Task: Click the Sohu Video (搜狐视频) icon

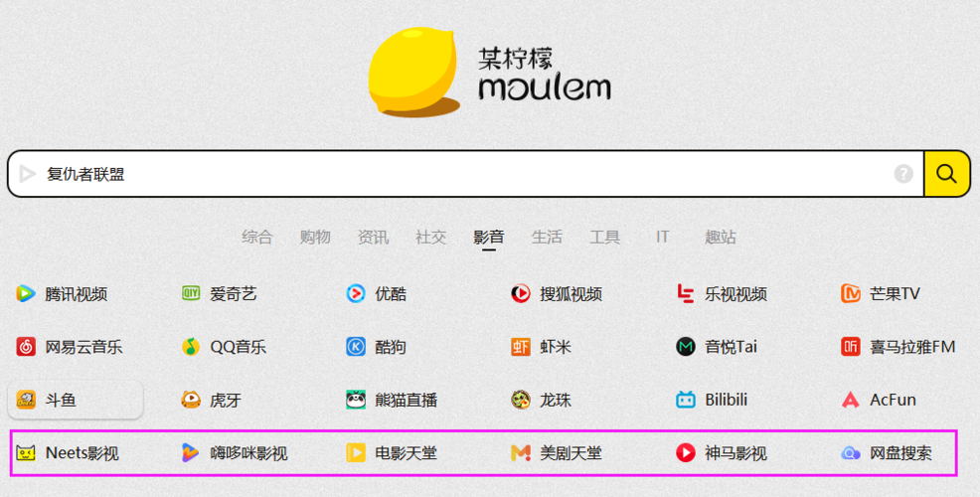Action: (521, 293)
